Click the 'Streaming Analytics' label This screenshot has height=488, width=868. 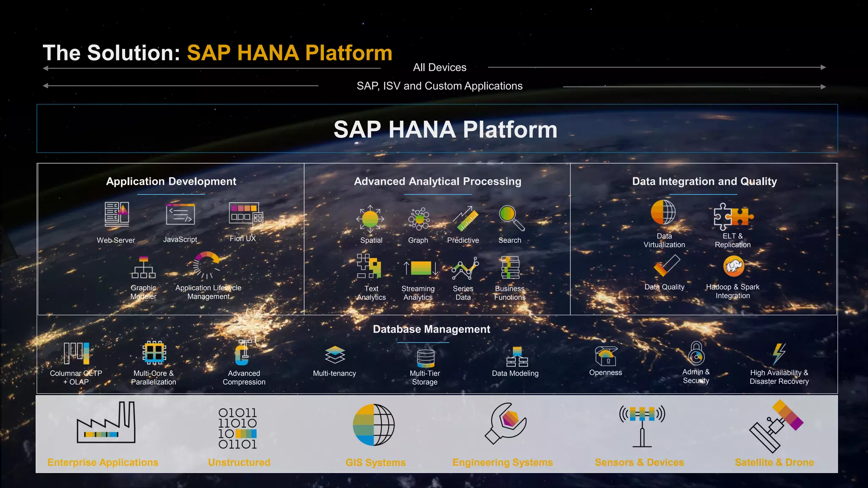coord(418,293)
